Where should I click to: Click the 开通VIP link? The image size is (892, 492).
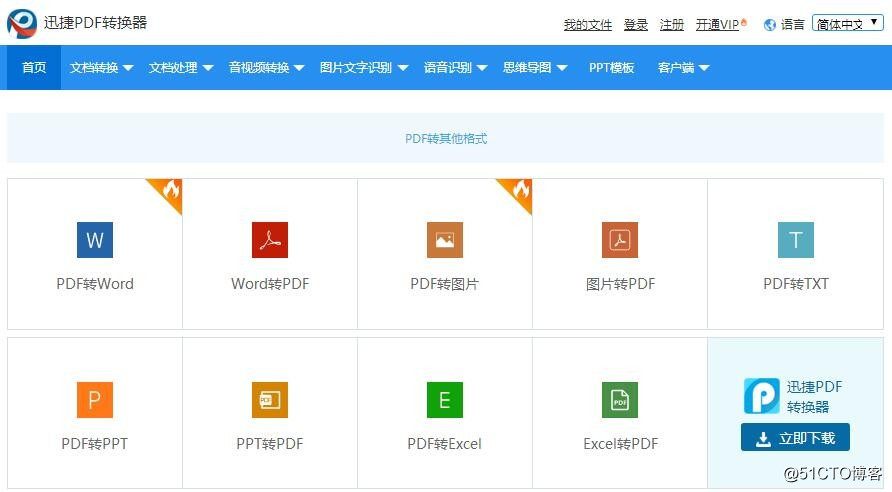(x=717, y=25)
